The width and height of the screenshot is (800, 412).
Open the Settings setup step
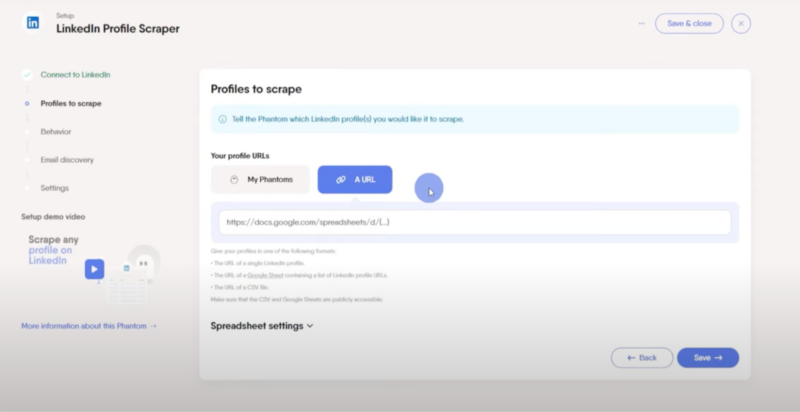pyautogui.click(x=55, y=188)
